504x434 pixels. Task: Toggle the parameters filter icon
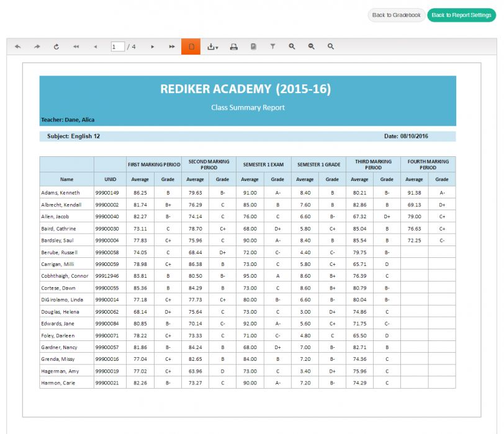click(272, 46)
